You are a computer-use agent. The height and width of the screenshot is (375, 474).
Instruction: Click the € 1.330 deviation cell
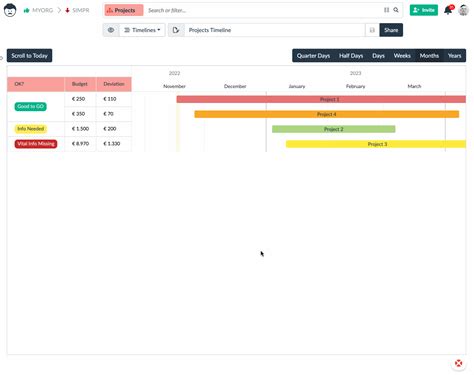pos(114,144)
